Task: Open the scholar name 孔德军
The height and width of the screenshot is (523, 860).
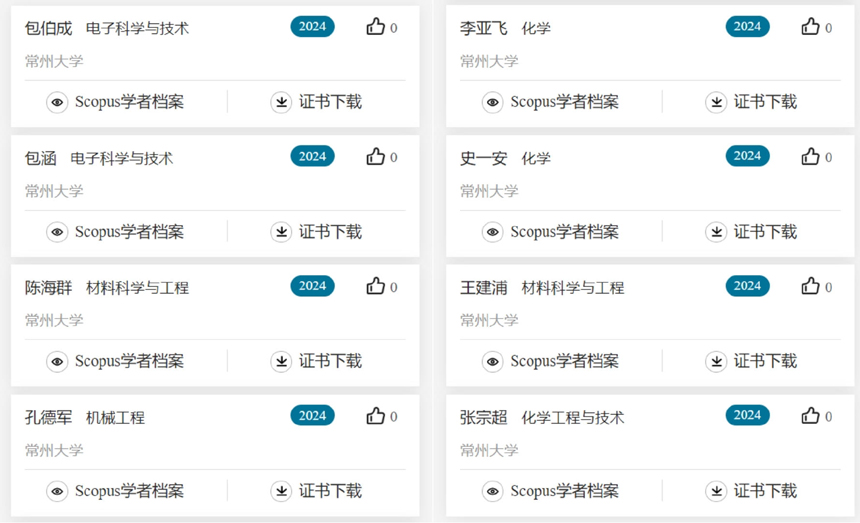Action: click(x=48, y=417)
